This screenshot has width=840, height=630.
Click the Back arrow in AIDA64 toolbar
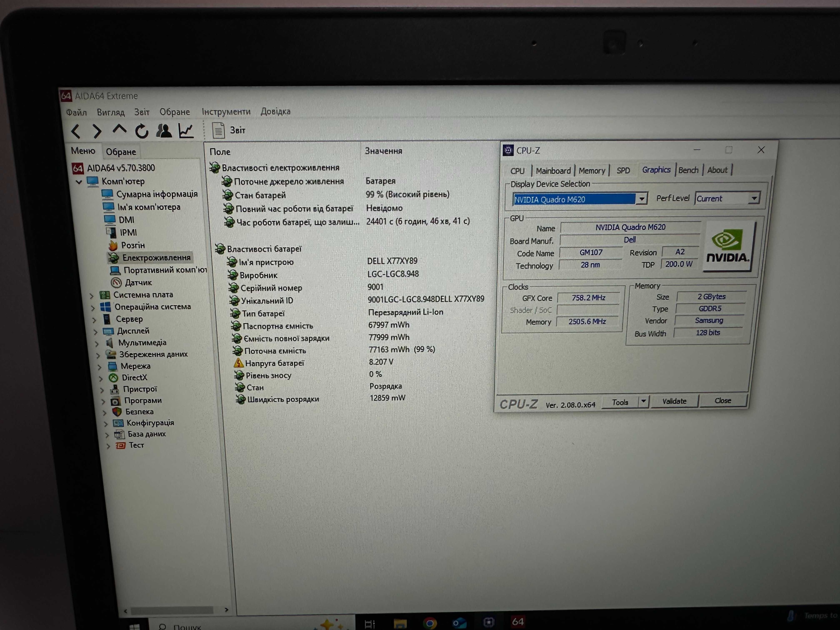[76, 131]
